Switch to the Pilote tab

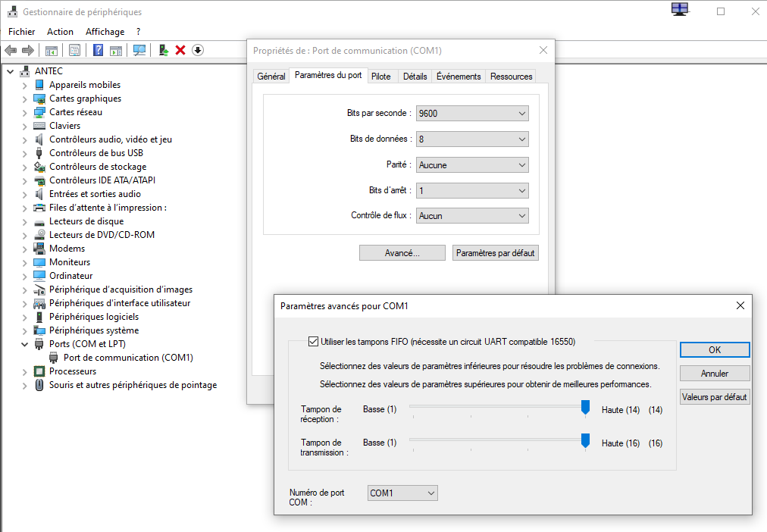[381, 77]
